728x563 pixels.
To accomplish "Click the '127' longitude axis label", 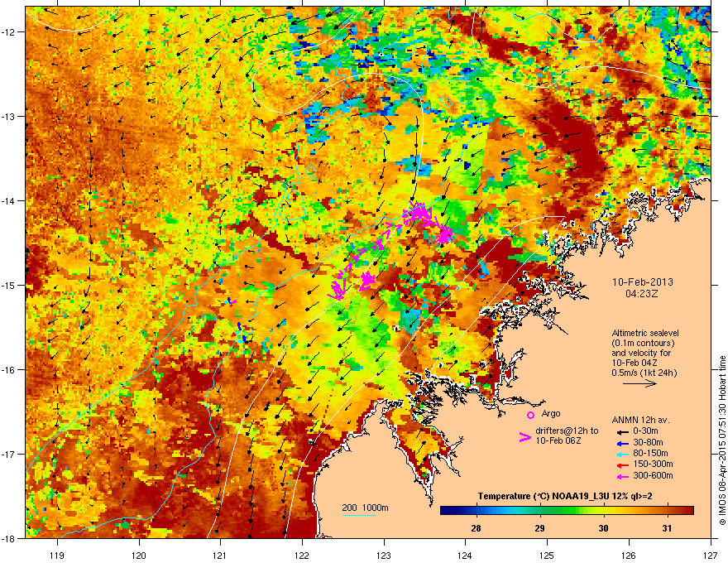I will pyautogui.click(x=711, y=556).
